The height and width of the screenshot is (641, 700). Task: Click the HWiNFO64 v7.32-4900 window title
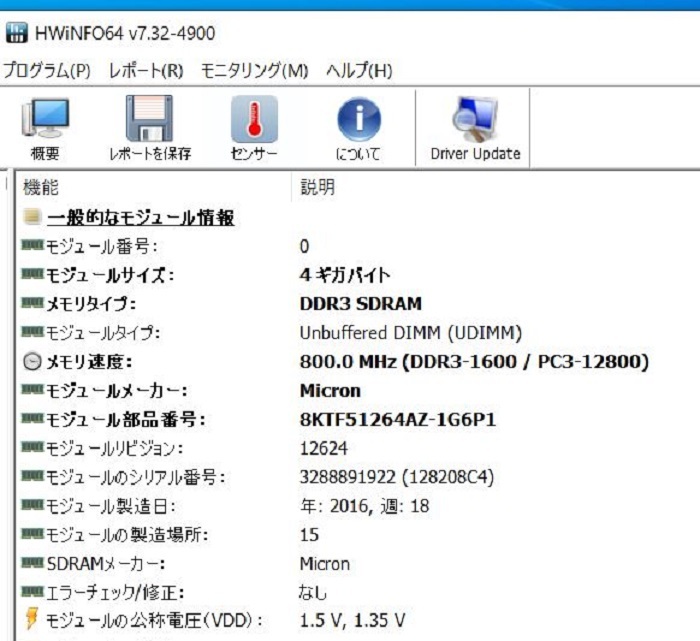coord(125,33)
